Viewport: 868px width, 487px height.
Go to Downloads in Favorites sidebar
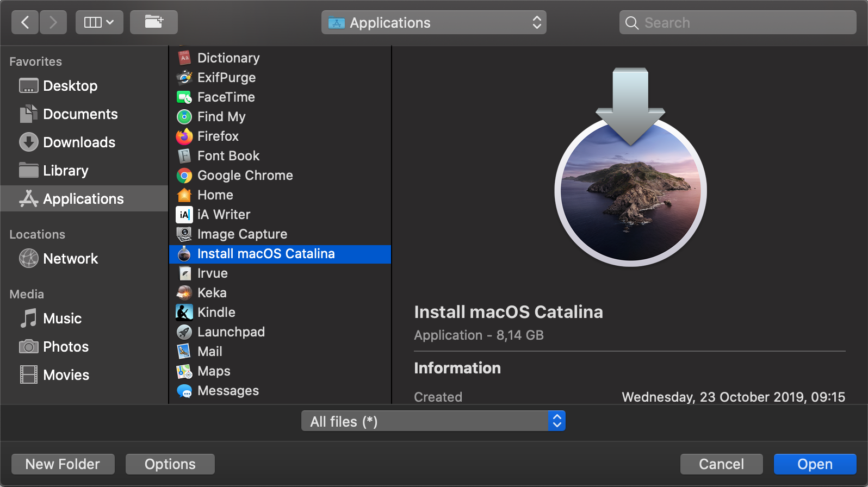point(79,142)
